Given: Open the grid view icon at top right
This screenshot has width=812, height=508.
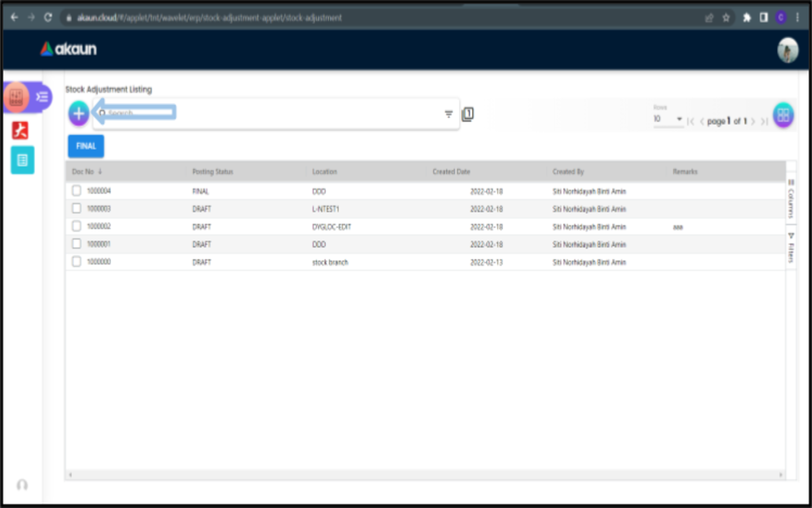Looking at the screenshot, I should [x=783, y=115].
